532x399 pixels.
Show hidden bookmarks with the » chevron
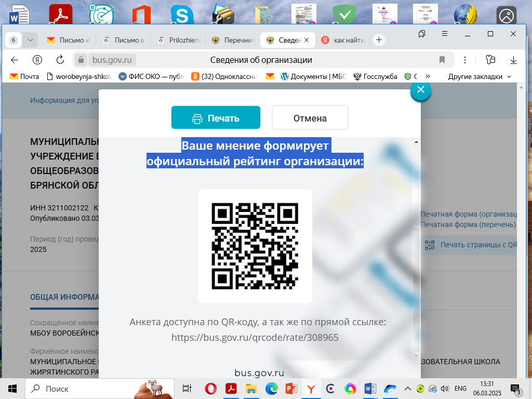(428, 77)
